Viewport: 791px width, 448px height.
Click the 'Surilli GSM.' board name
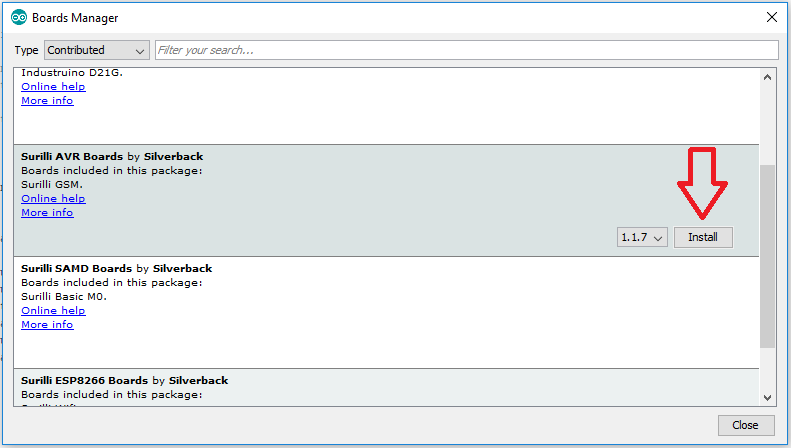52,185
